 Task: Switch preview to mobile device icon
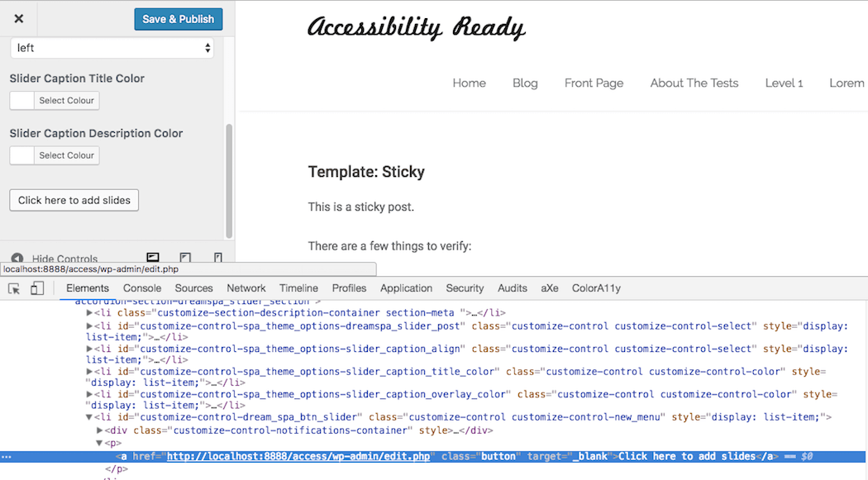click(217, 258)
